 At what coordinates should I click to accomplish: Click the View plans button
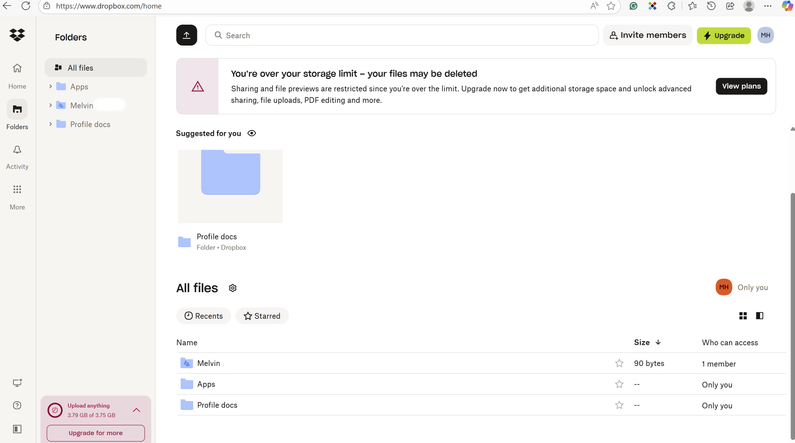(x=741, y=86)
